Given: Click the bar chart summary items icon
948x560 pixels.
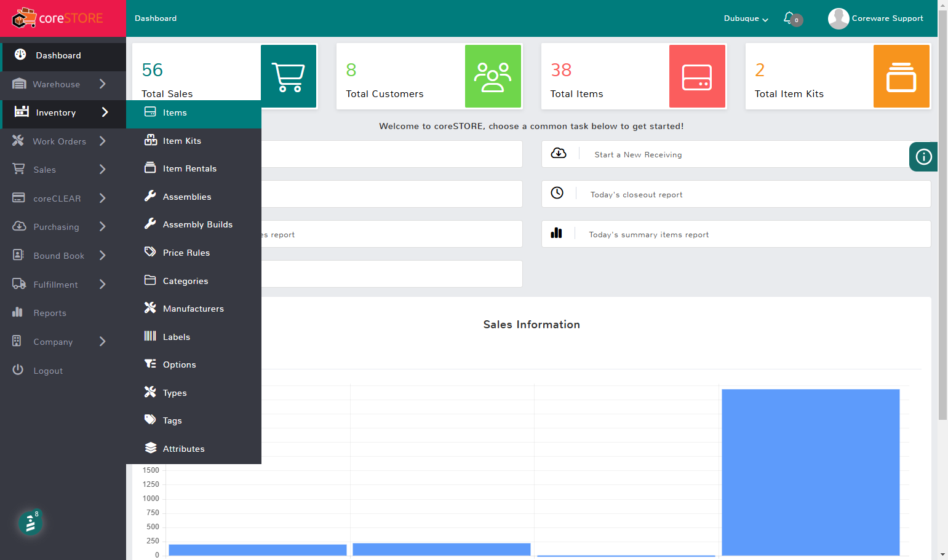Looking at the screenshot, I should tap(556, 233).
